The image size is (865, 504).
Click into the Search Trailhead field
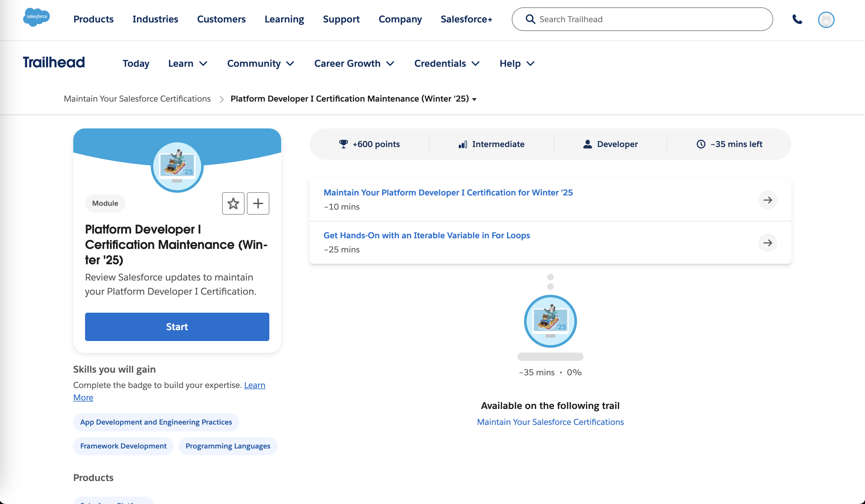(x=652, y=19)
